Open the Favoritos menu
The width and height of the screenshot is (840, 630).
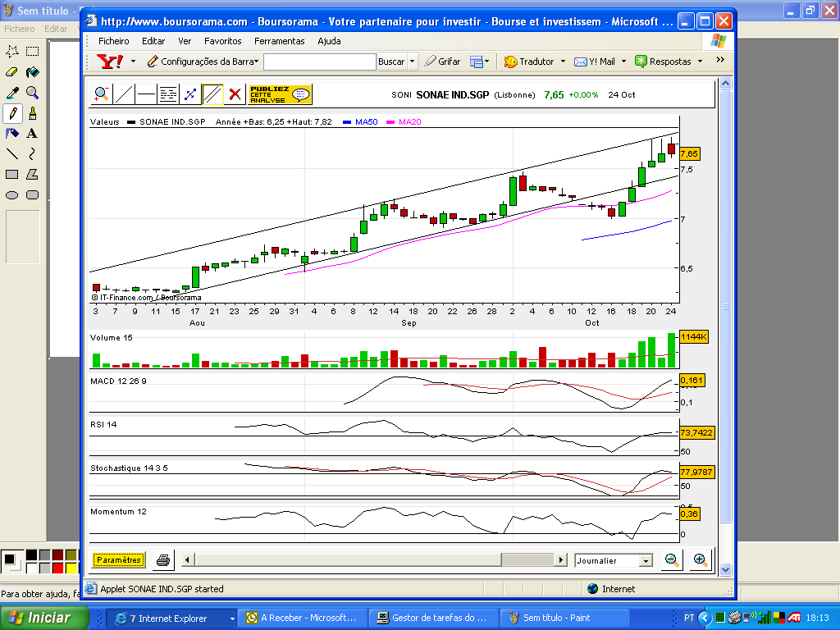pos(222,41)
